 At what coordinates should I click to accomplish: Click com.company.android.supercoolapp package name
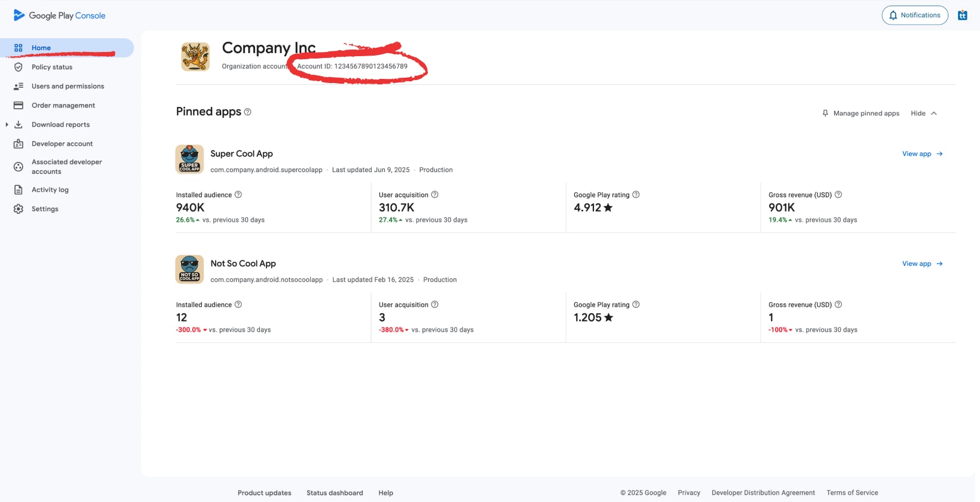point(267,170)
